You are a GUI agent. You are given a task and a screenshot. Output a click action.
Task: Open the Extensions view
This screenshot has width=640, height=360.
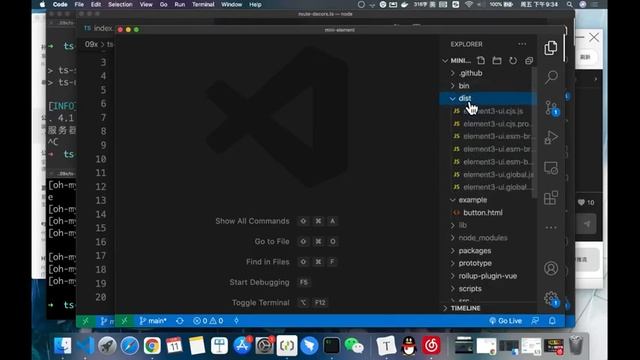coord(551,198)
